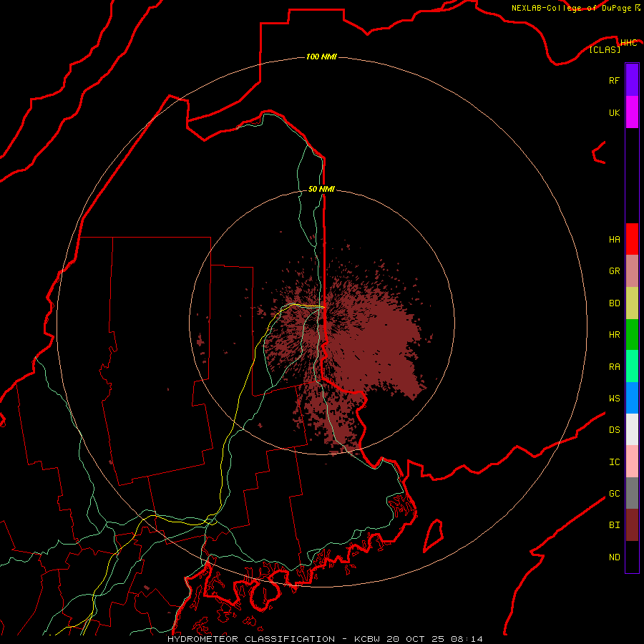
Task: Select the BD yellow legend swatch
Action: [x=632, y=303]
